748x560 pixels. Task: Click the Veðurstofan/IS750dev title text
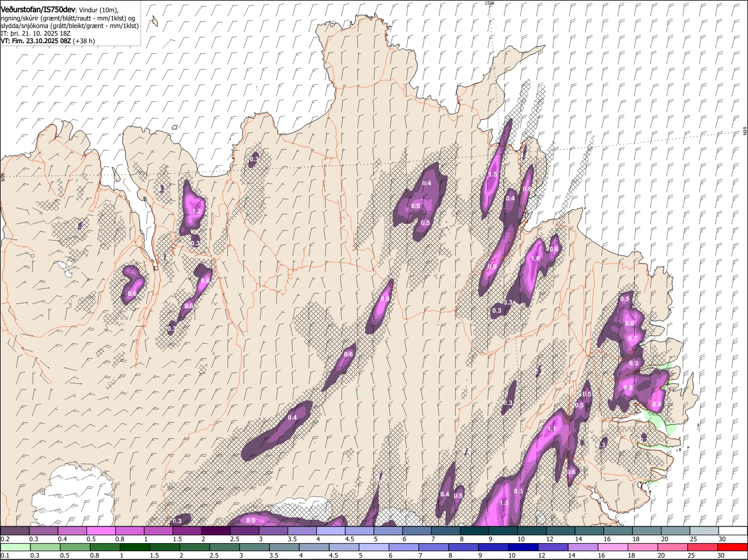point(38,10)
